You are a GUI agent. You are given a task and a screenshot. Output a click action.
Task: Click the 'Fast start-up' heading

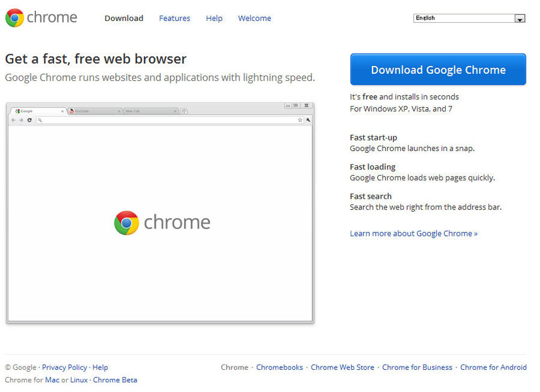(373, 138)
